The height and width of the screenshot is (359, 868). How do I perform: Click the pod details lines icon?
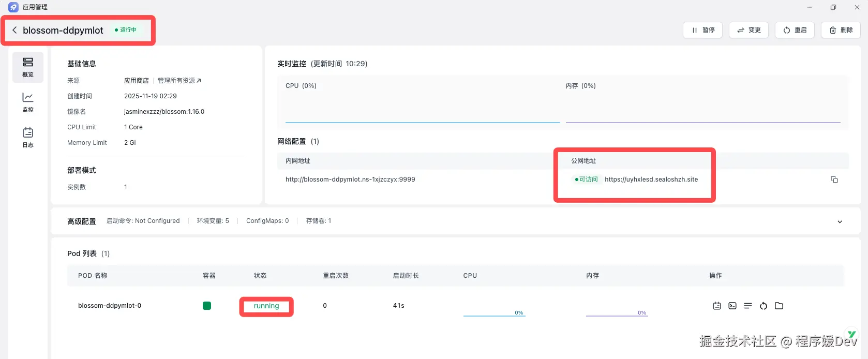pyautogui.click(x=748, y=306)
